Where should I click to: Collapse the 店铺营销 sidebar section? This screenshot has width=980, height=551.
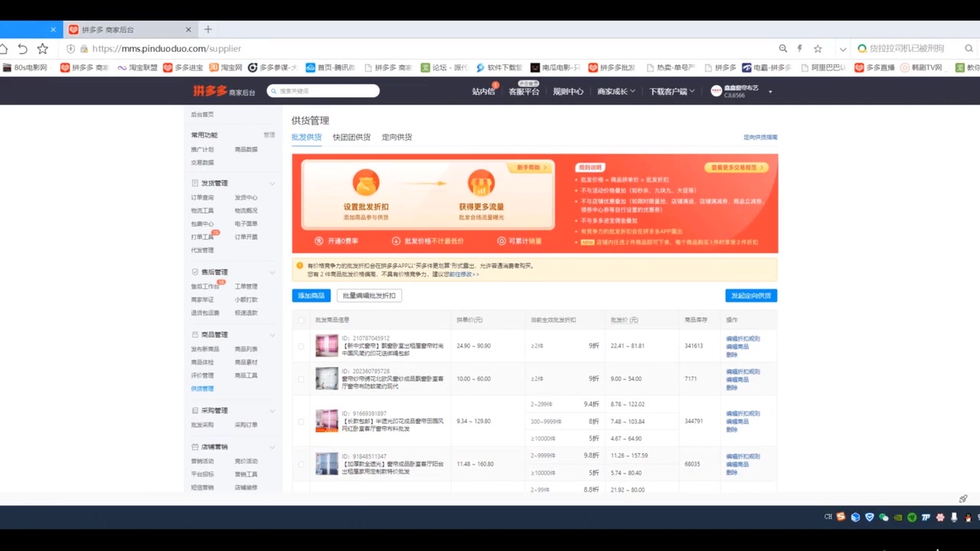tap(272, 447)
